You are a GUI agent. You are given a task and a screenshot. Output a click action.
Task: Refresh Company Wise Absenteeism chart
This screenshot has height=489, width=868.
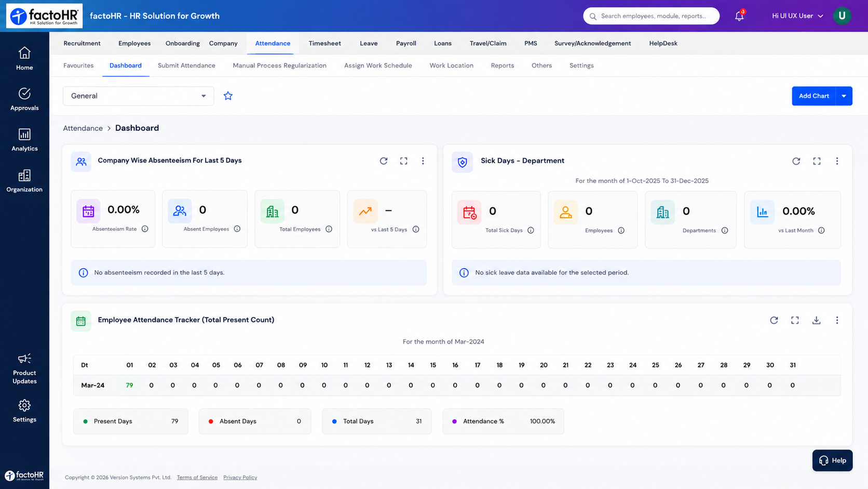point(384,161)
